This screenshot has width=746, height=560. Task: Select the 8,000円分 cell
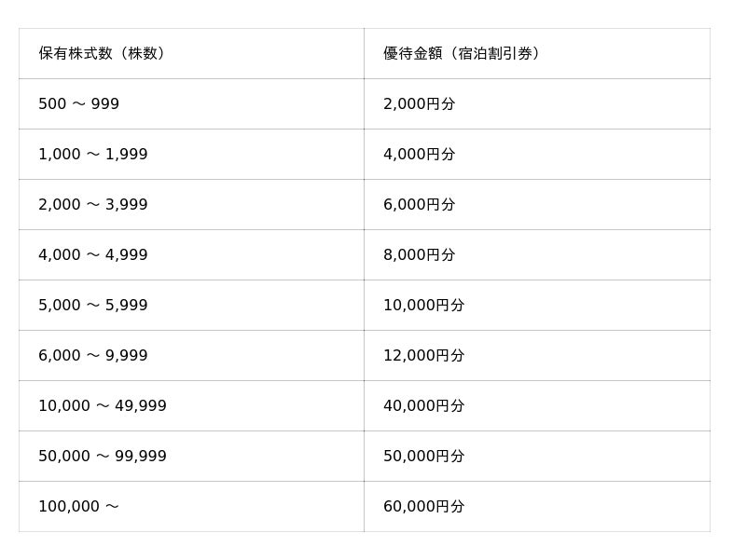420,255
